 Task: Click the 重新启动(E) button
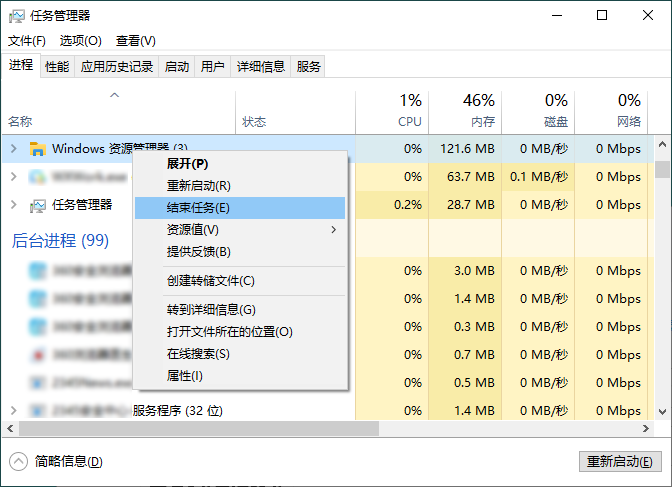pyautogui.click(x=620, y=462)
